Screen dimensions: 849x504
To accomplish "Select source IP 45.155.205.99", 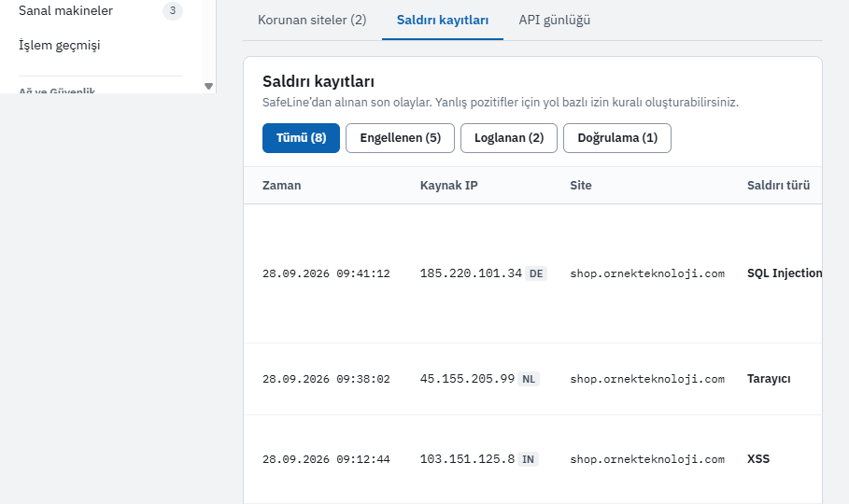I will [467, 379].
